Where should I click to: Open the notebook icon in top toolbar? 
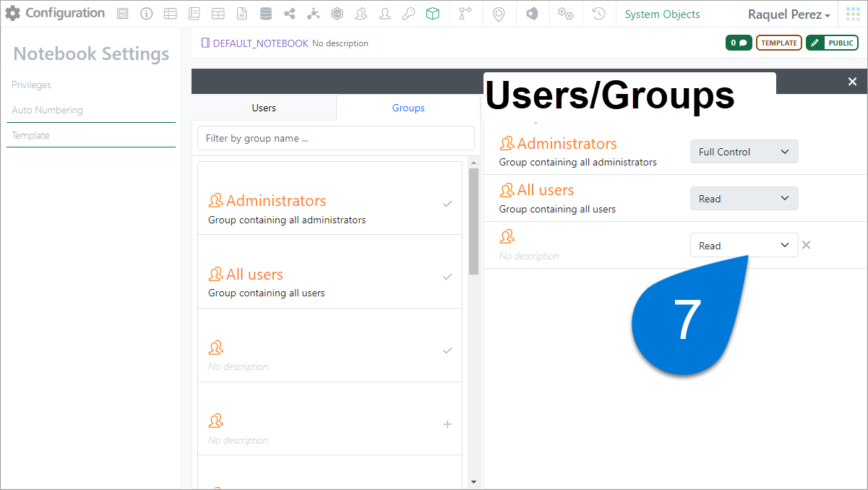(x=194, y=14)
